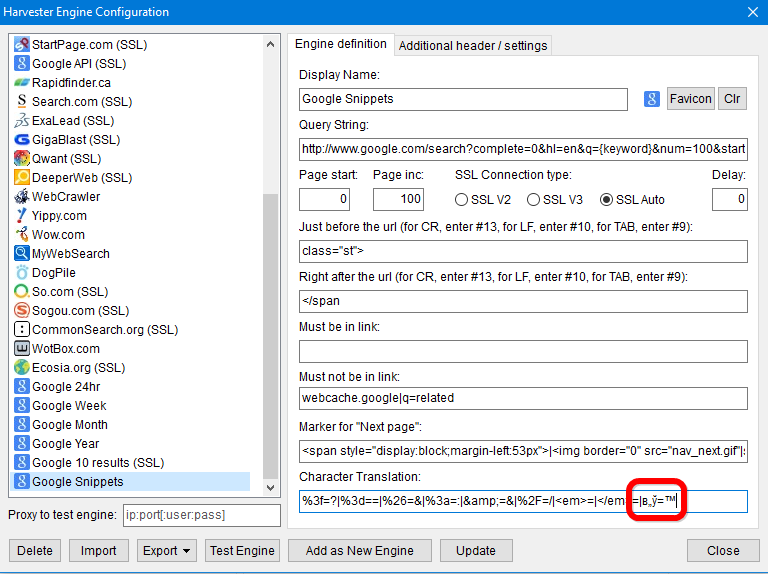This screenshot has width=768, height=574.
Task: Select the Google 10 results (SSL) entry
Action: [130, 463]
